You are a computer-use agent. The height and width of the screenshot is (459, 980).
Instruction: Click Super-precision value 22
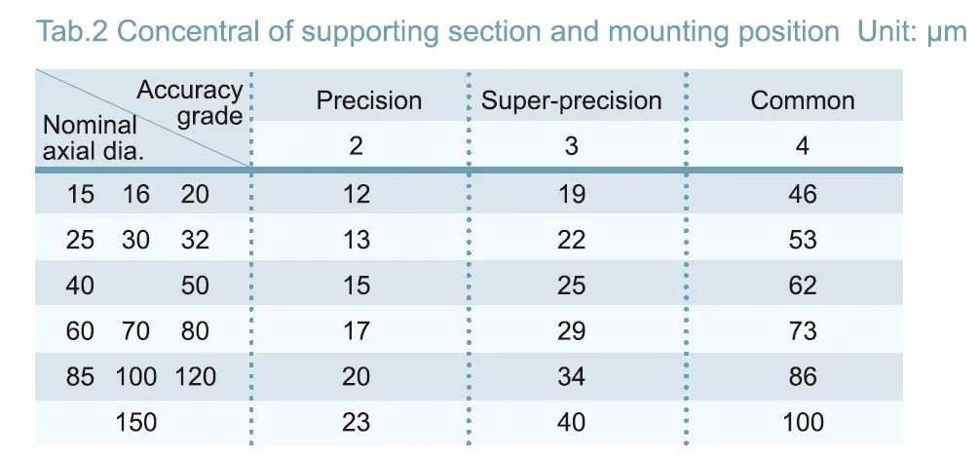[572, 240]
